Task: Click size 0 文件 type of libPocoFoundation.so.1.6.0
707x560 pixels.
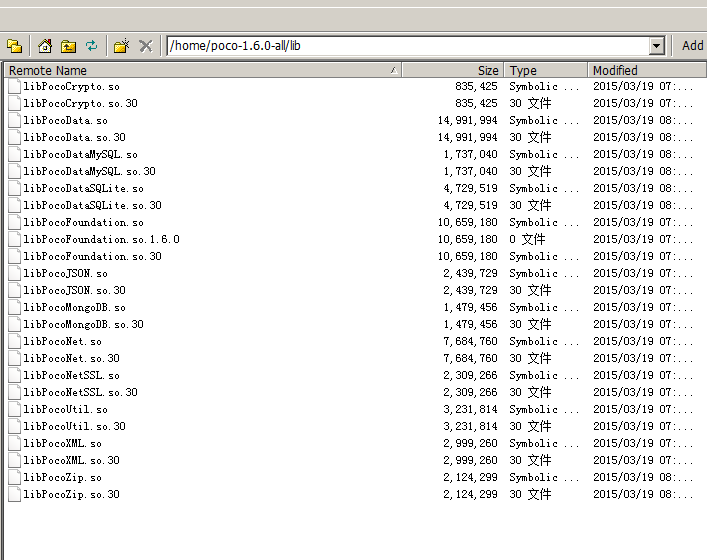Action: [527, 239]
